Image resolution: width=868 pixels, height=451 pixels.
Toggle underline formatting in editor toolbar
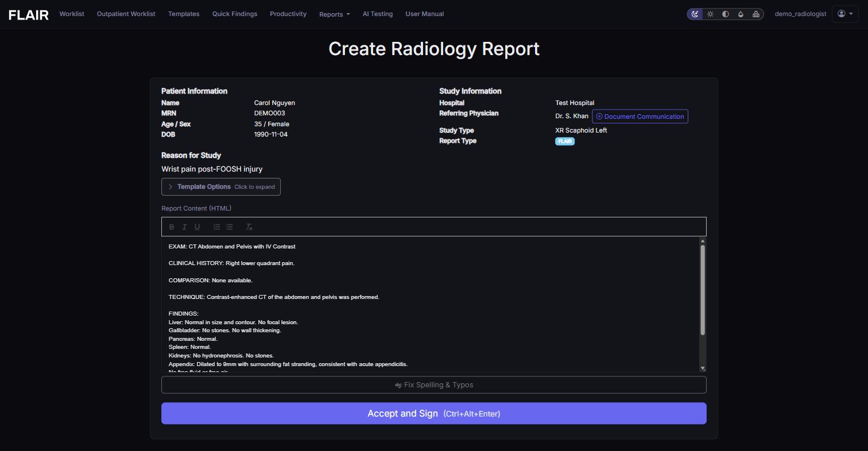[x=197, y=227]
